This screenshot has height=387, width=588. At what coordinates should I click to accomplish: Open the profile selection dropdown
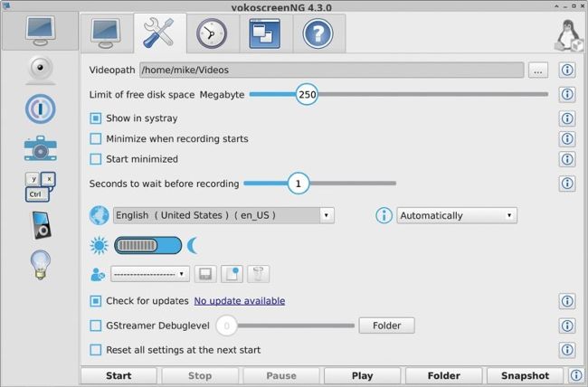(x=150, y=274)
